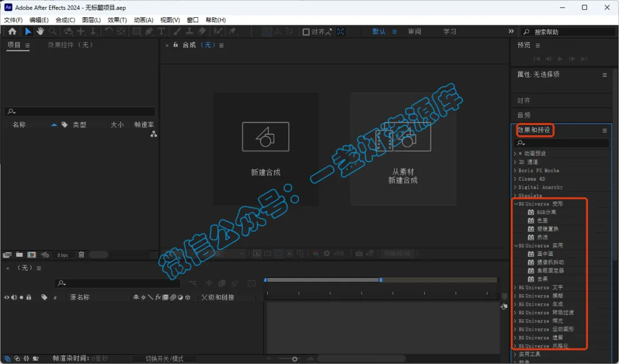
Task: Toggle the lock column in timeline
Action: pyautogui.click(x=29, y=298)
